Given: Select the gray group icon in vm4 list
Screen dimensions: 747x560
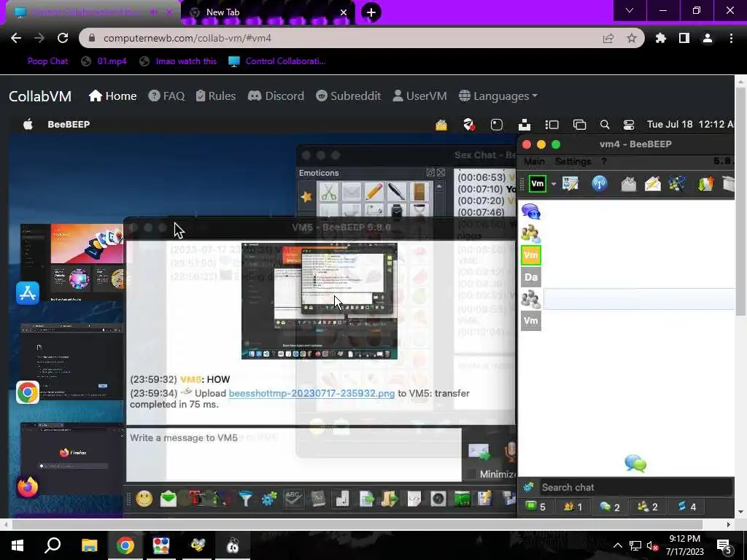Looking at the screenshot, I should point(531,299).
